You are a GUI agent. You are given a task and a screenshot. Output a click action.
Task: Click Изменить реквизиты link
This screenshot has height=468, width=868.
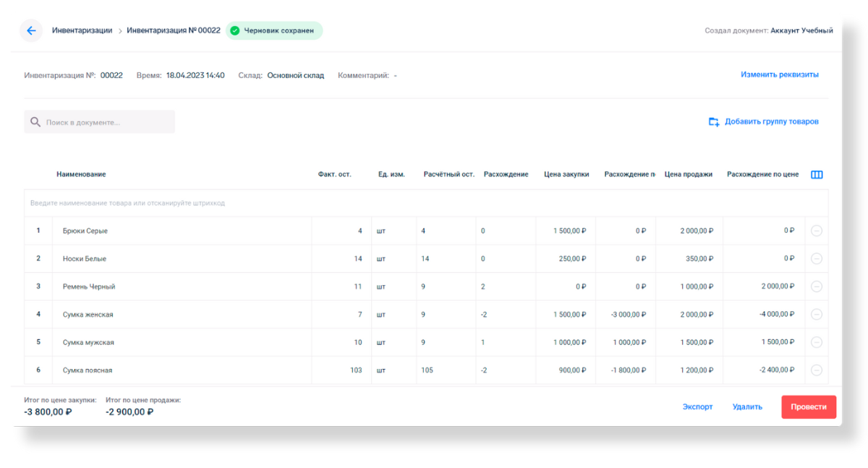[780, 75]
